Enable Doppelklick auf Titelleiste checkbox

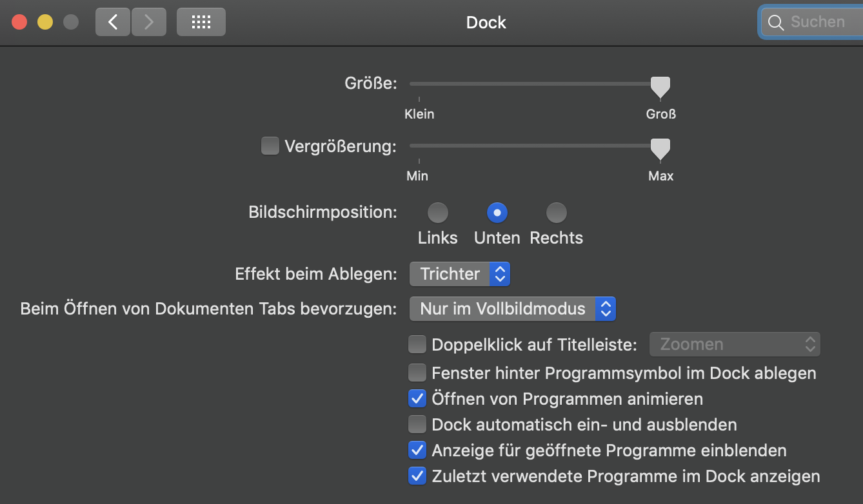click(x=417, y=345)
